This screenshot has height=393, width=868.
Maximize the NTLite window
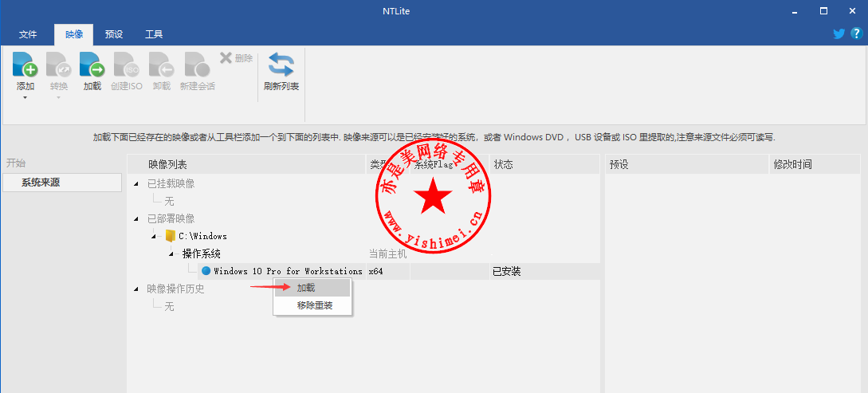click(x=823, y=11)
